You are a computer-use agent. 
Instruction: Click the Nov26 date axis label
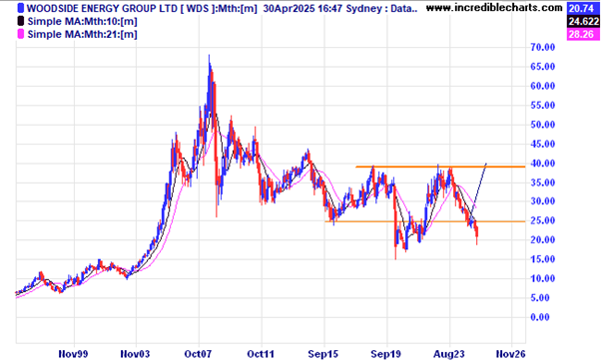click(511, 354)
